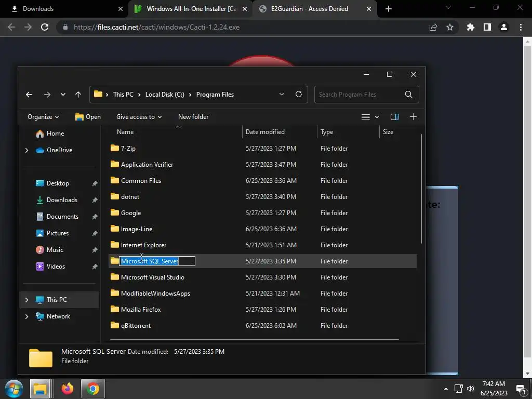Open Documents in quick access
The image size is (532, 399).
[x=58, y=217]
